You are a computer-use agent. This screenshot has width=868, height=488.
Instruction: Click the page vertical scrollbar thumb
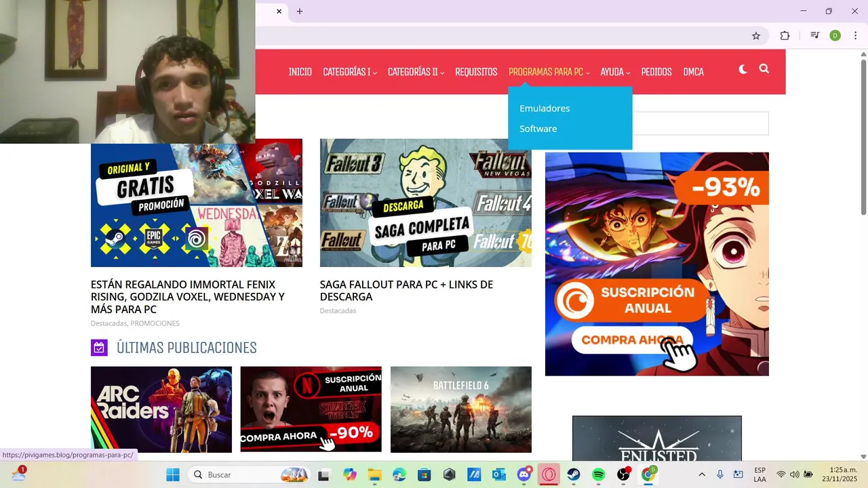[863, 138]
